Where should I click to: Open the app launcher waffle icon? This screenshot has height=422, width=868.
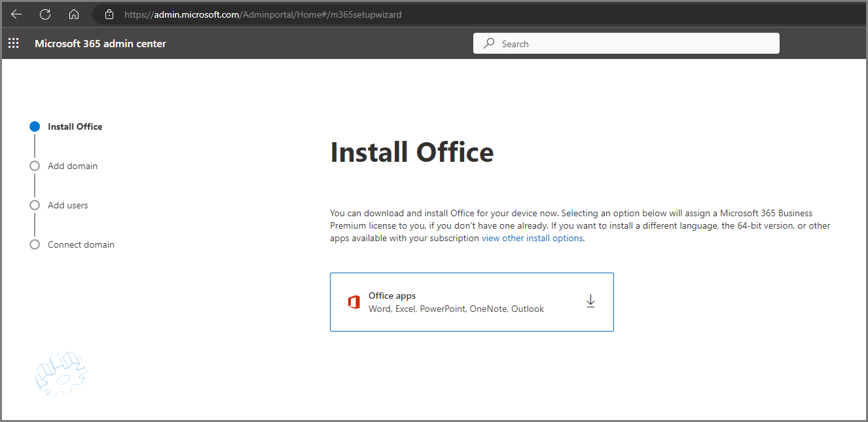(13, 44)
